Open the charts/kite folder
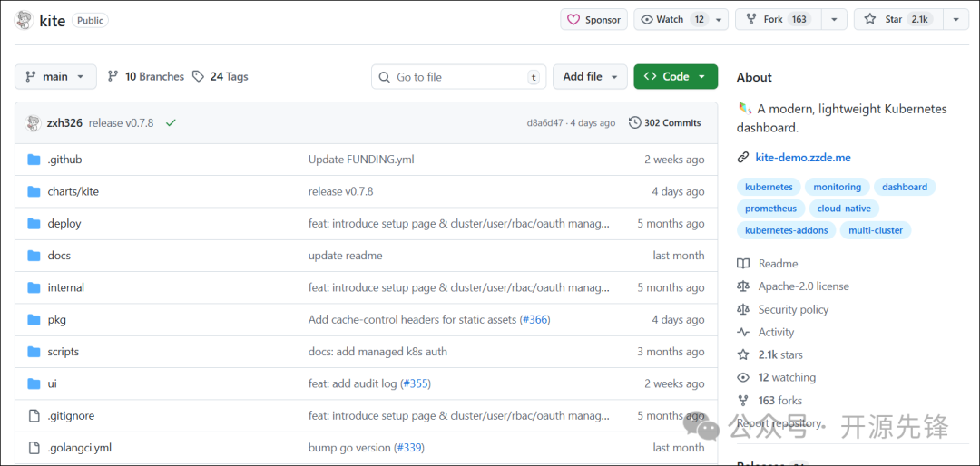 pos(73,192)
